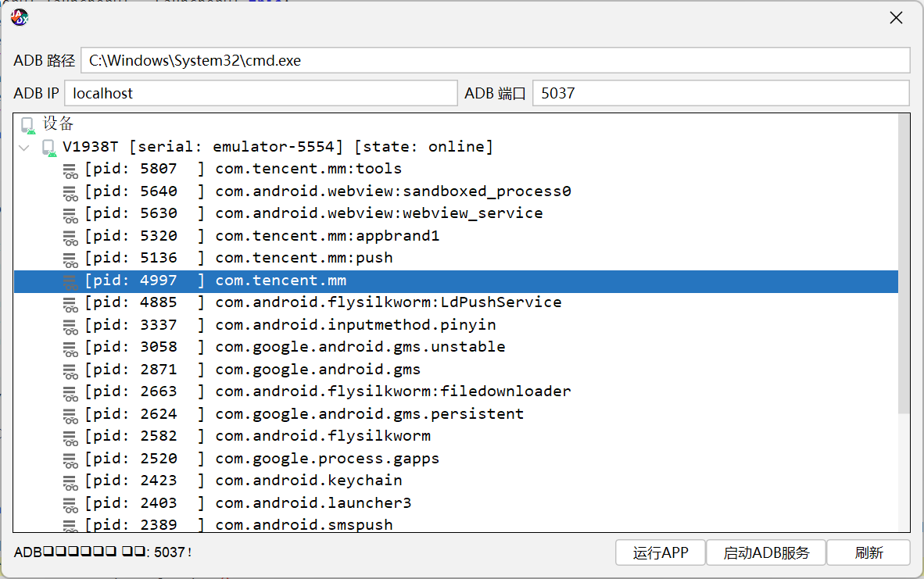The width and height of the screenshot is (924, 579).
Task: Click the device icon beside 设备 root
Action: pyautogui.click(x=27, y=125)
